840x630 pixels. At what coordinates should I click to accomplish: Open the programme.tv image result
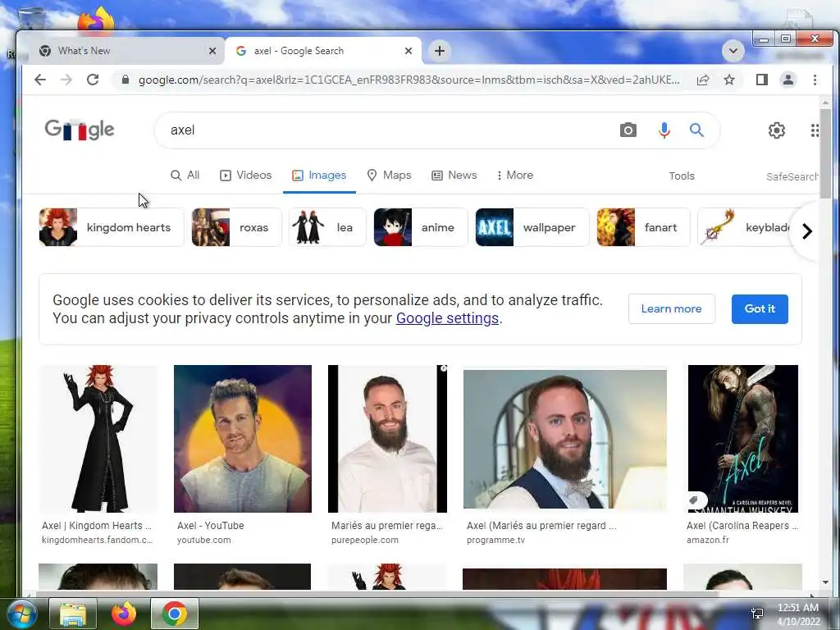[x=565, y=439]
